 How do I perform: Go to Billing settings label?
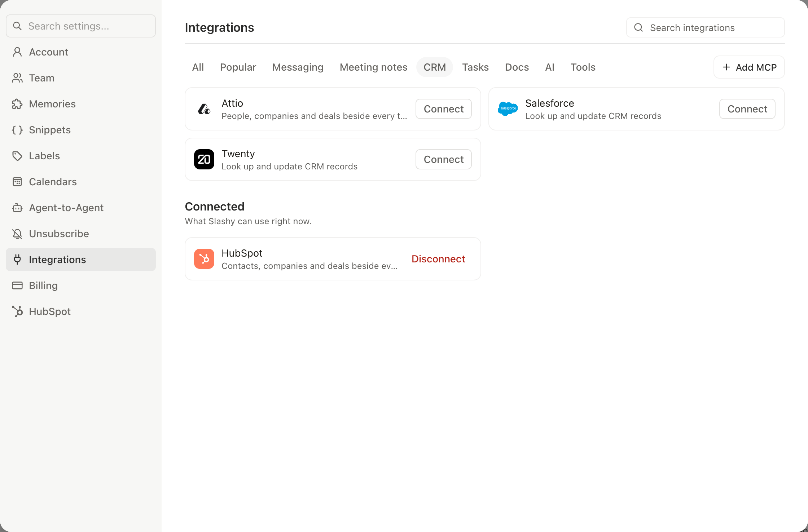(x=43, y=285)
